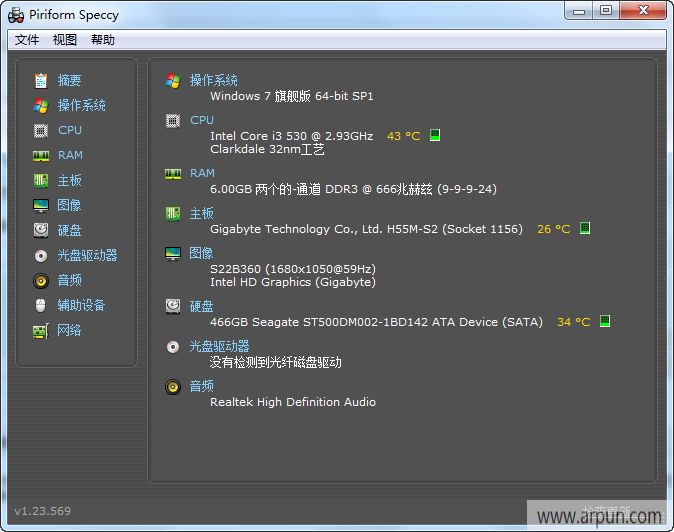Screen dimensions: 674x532
Task: Click the motherboard icon in summary panel
Action: pos(173,214)
